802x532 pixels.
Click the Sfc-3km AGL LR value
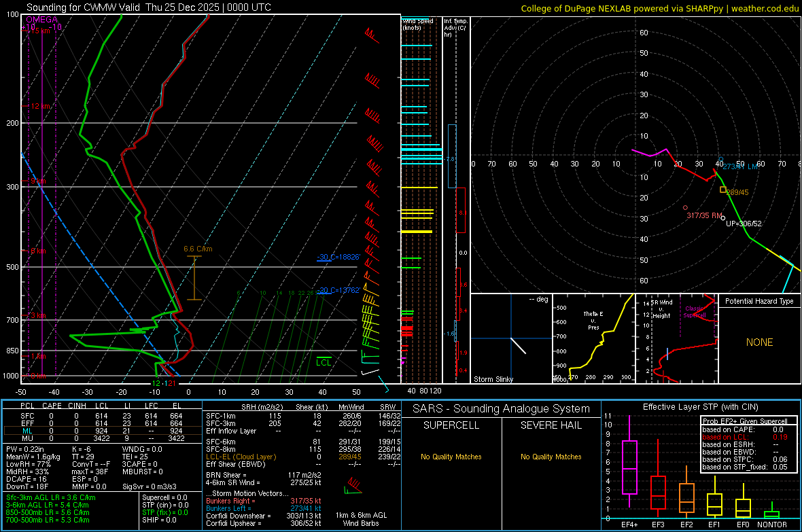(51, 498)
